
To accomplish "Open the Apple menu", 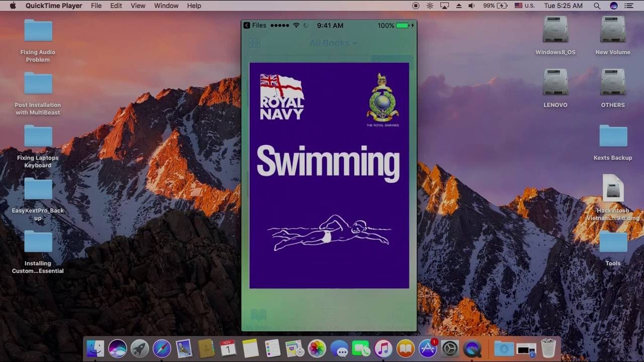I will point(13,6).
